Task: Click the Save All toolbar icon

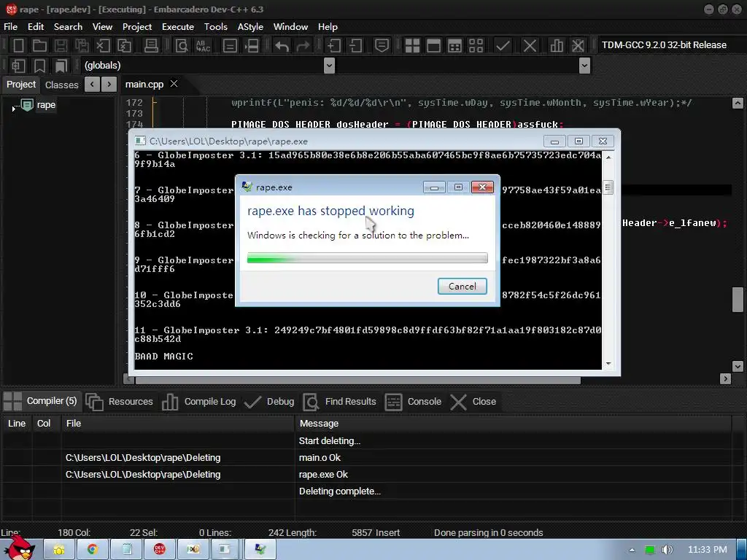Action: pyautogui.click(x=82, y=46)
